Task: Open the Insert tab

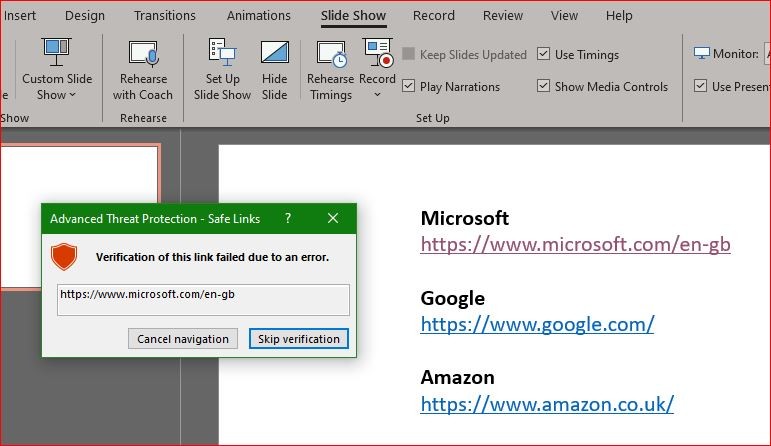Action: pos(20,16)
